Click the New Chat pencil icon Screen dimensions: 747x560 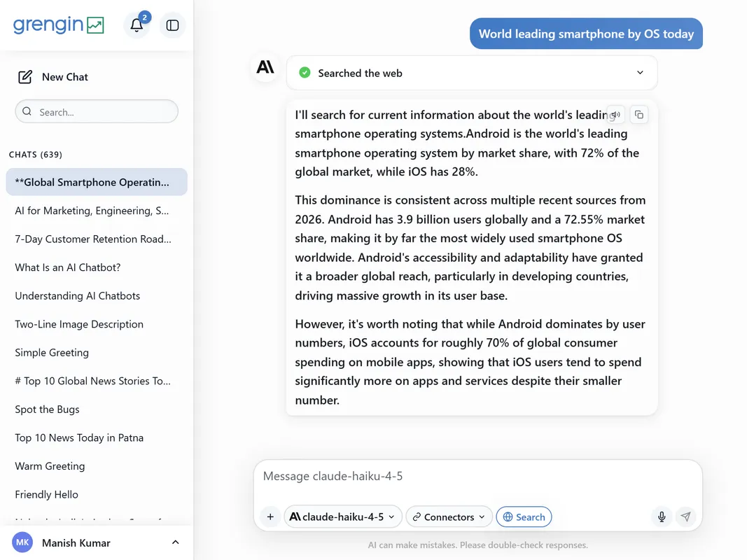25,77
